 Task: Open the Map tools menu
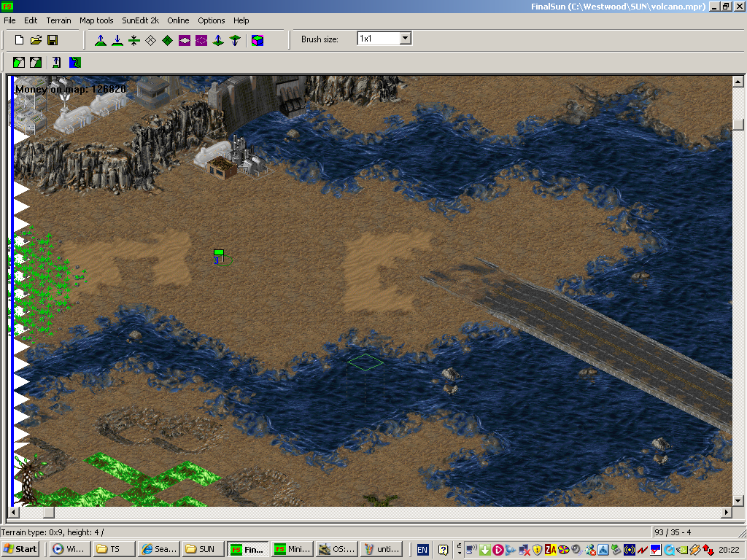(96, 20)
